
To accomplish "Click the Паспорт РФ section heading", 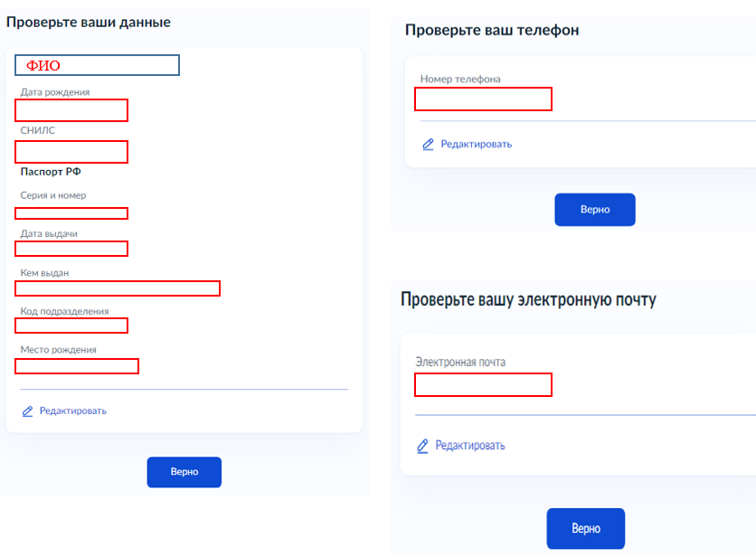I will click(x=51, y=172).
